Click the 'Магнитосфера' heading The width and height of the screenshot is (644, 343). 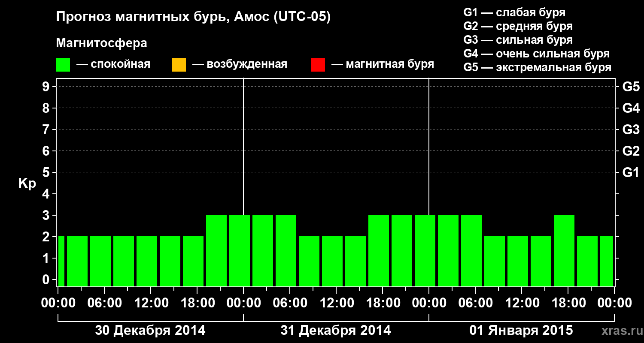point(102,43)
